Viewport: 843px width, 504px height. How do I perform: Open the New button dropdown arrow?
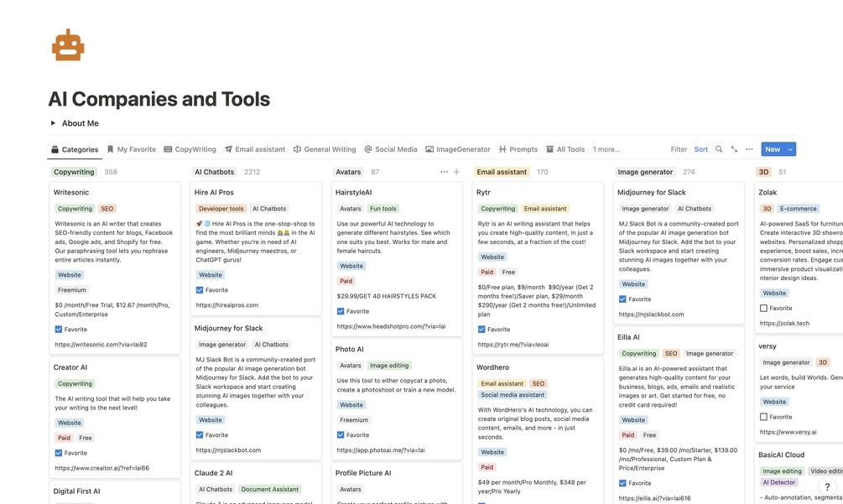[x=790, y=149]
